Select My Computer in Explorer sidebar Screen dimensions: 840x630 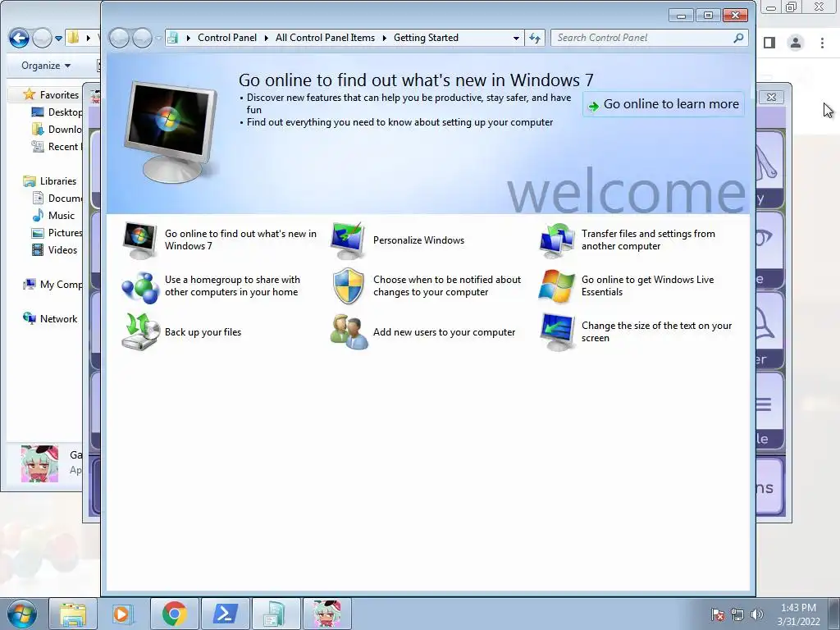click(x=61, y=285)
